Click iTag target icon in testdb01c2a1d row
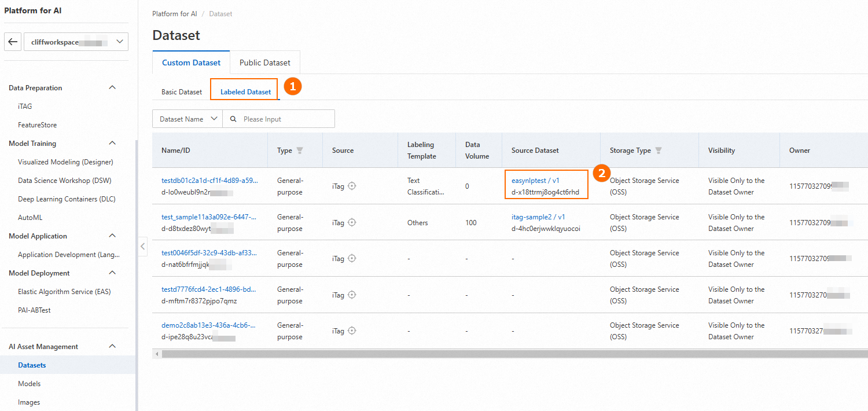 (x=352, y=186)
